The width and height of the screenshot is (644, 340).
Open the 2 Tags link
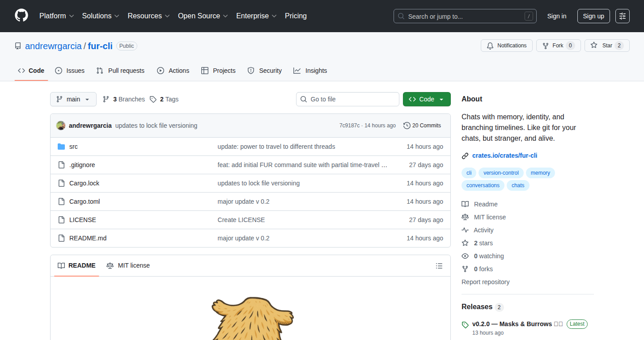pyautogui.click(x=164, y=99)
